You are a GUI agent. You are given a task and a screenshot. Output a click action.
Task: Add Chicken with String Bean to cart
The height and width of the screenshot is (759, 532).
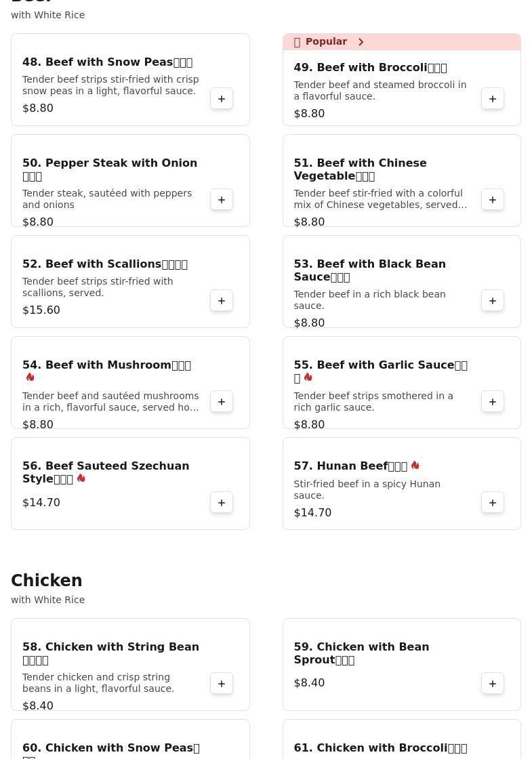click(x=222, y=684)
